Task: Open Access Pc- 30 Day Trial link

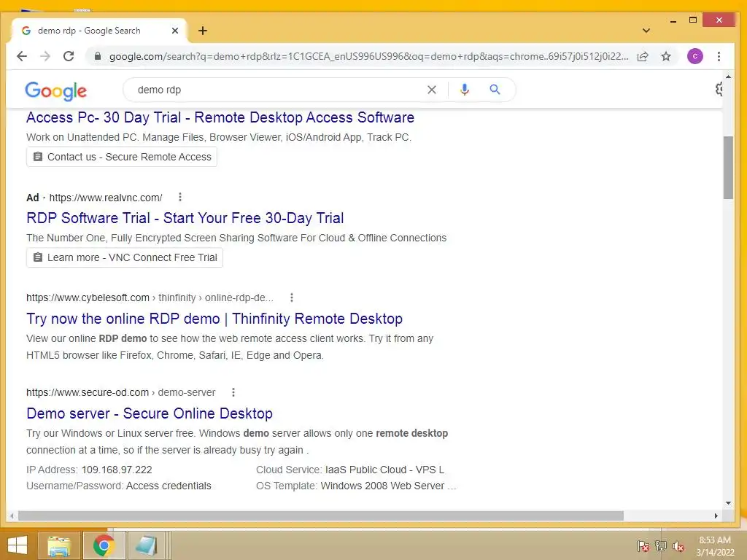Action: [x=220, y=117]
